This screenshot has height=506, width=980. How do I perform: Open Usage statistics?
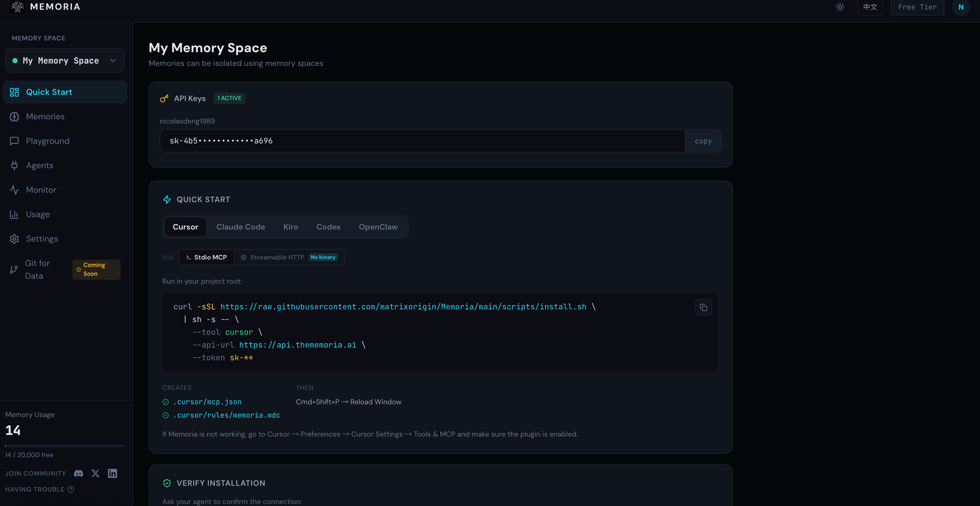tap(38, 214)
